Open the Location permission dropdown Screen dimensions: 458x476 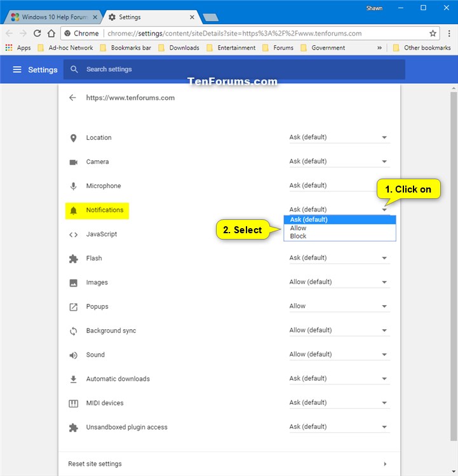(x=339, y=137)
